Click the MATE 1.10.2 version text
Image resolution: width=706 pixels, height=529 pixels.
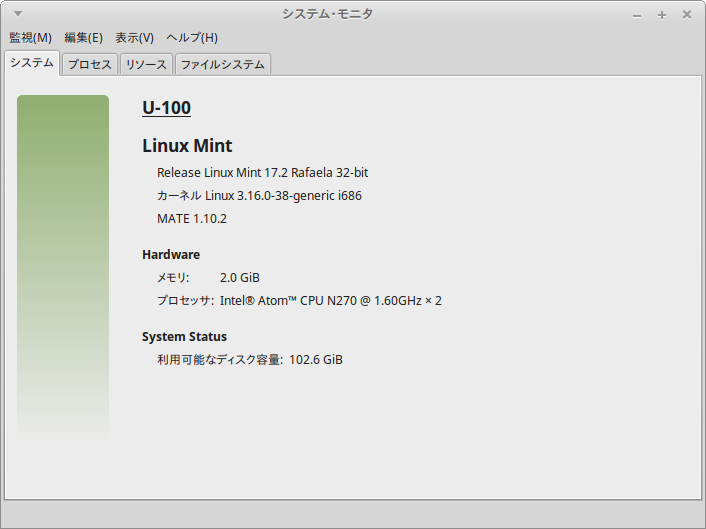pos(192,218)
